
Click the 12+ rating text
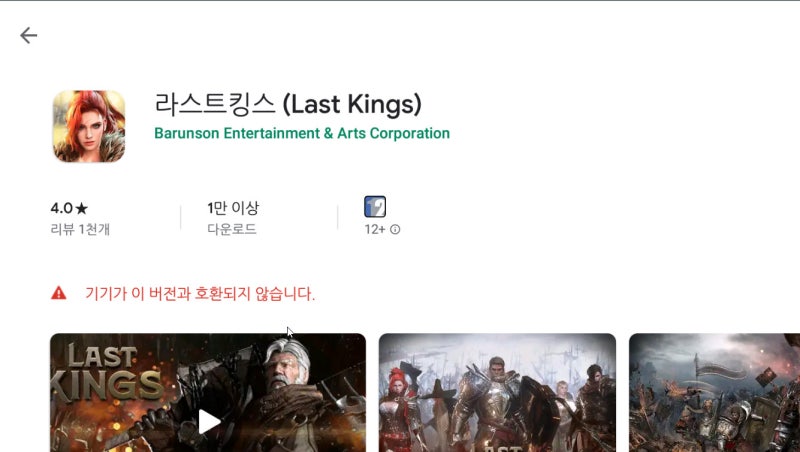coord(374,230)
